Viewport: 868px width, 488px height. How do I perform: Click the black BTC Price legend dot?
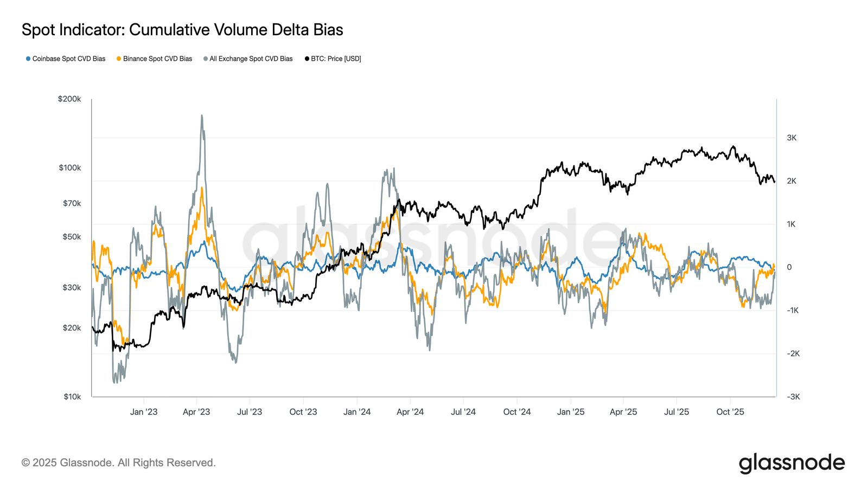pos(307,59)
